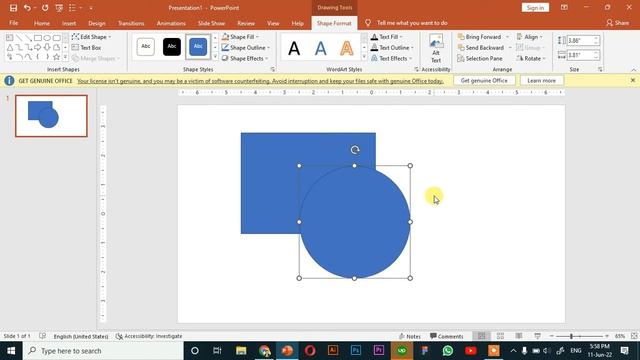The image size is (640, 360).
Task: Apply the black Abc shape style
Action: click(x=172, y=47)
